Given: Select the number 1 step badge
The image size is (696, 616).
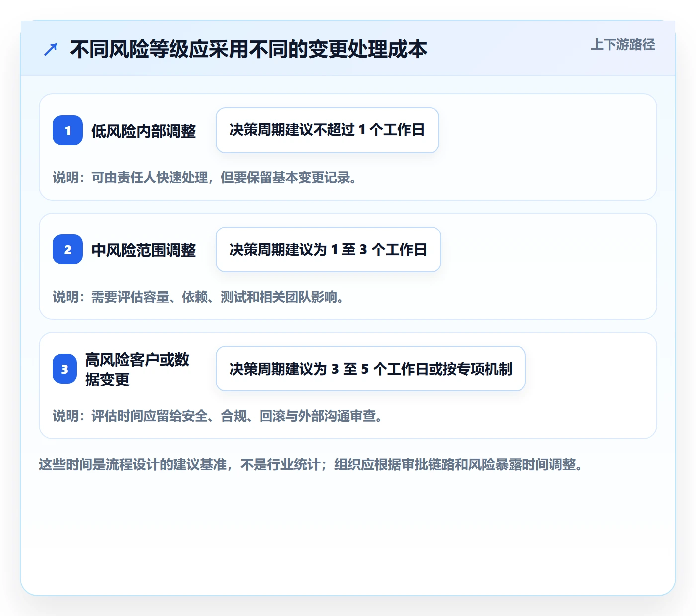Looking at the screenshot, I should [68, 130].
